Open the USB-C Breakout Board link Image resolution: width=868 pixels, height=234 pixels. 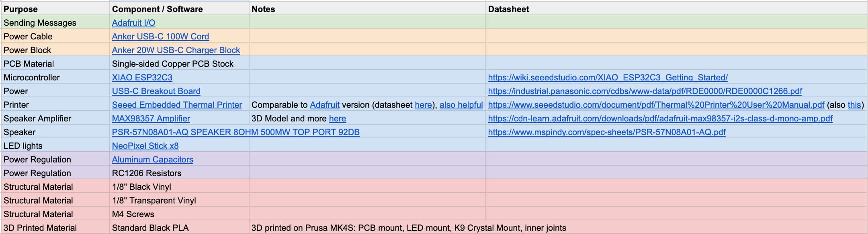(x=156, y=91)
